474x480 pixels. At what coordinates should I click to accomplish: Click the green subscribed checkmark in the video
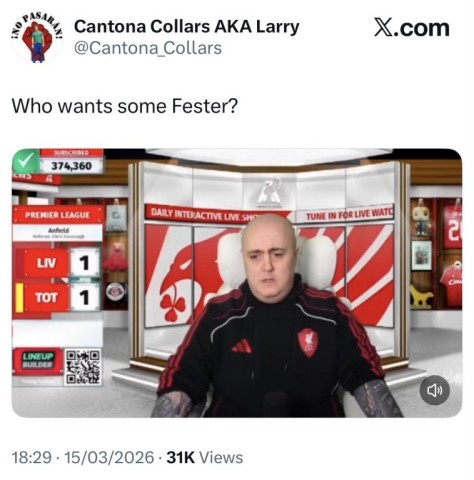tap(26, 161)
